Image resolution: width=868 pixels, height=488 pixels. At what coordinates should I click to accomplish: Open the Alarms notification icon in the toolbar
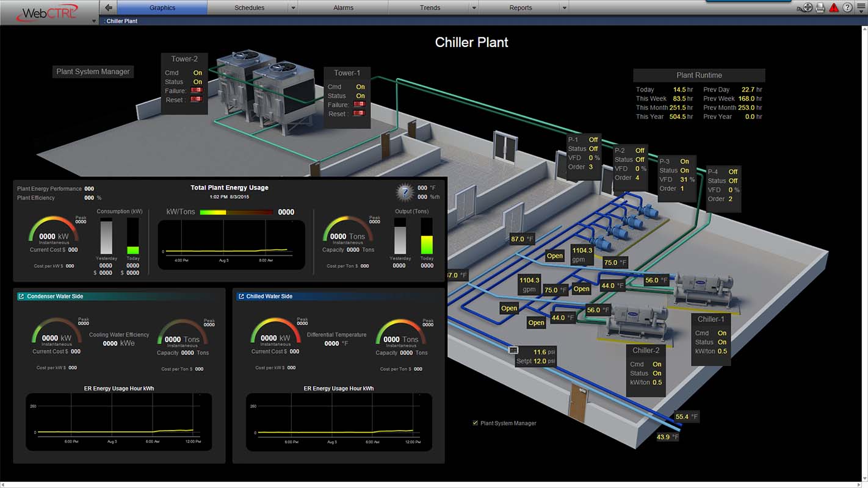click(x=834, y=7)
